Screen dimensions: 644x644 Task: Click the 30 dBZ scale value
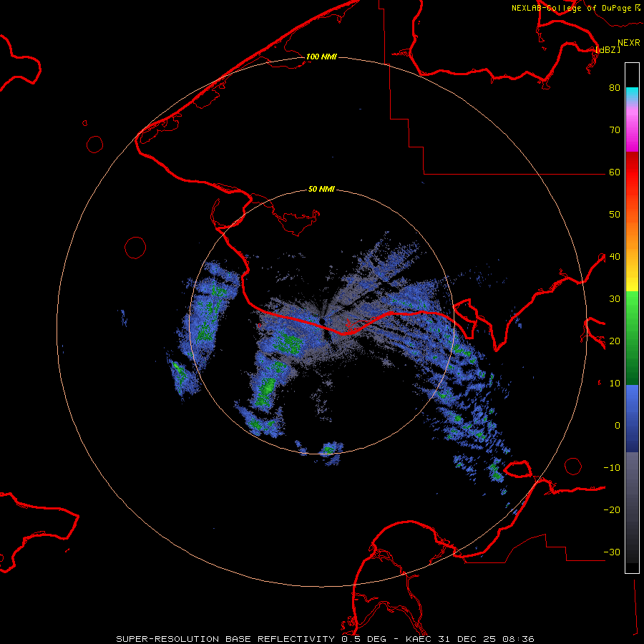click(x=615, y=298)
